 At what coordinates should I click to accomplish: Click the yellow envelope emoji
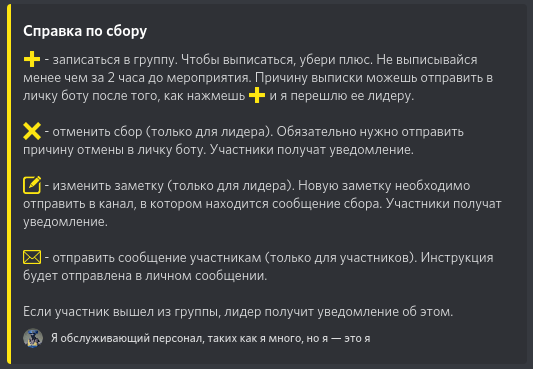pos(32,257)
